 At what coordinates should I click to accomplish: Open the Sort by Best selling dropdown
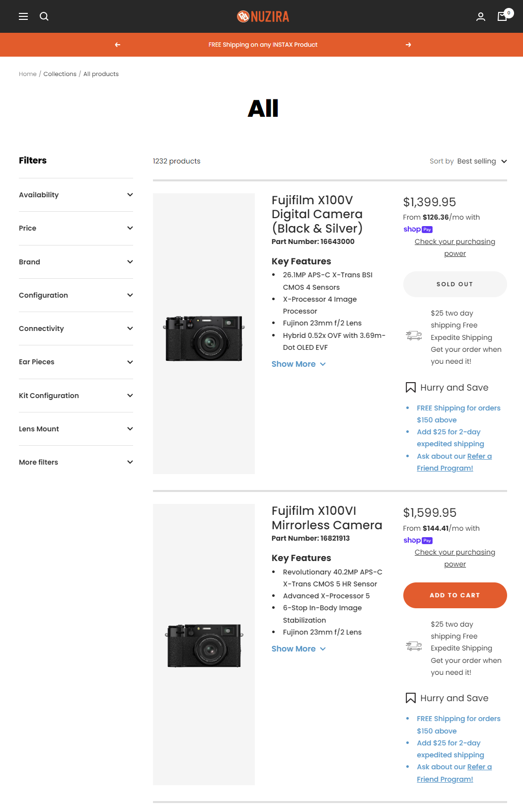pyautogui.click(x=468, y=161)
